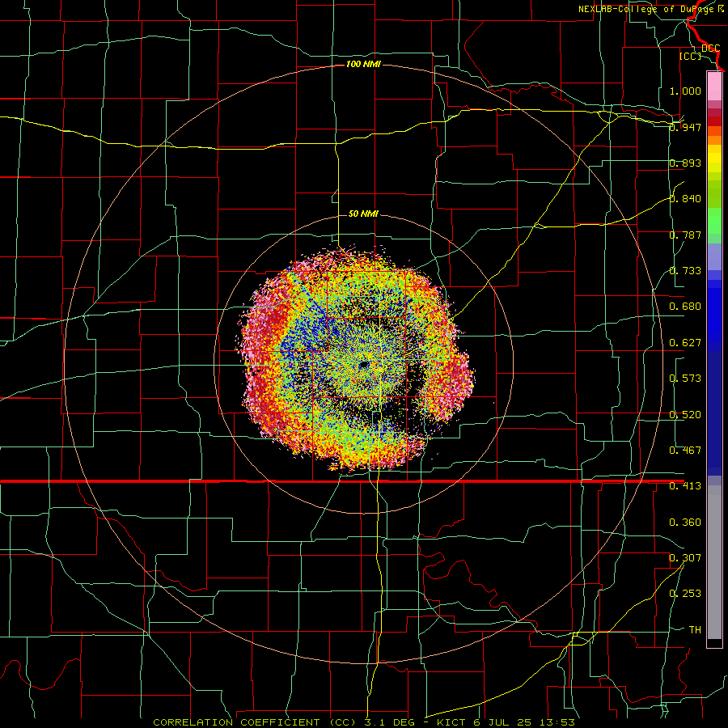This screenshot has height=728, width=728.
Task: Click the gray lower segment of the color bar
Action: click(x=714, y=562)
